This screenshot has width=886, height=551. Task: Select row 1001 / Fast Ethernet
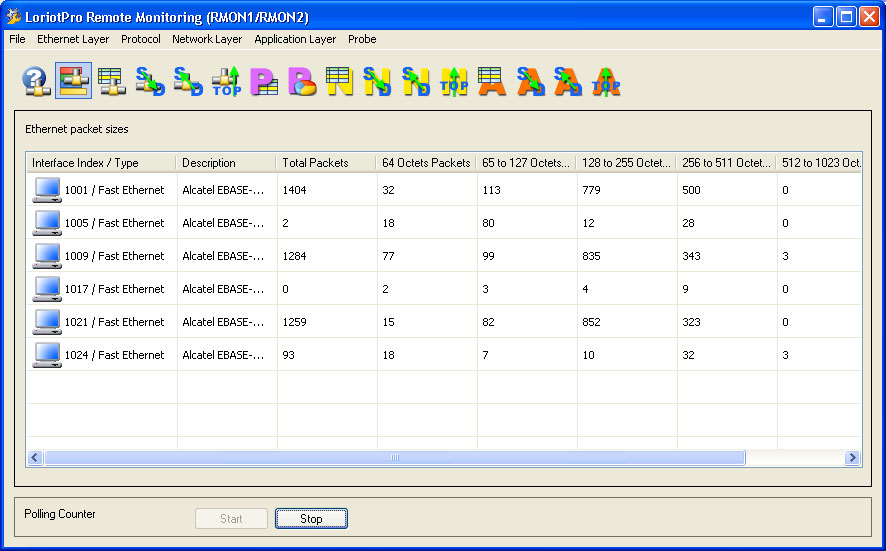click(x=444, y=190)
